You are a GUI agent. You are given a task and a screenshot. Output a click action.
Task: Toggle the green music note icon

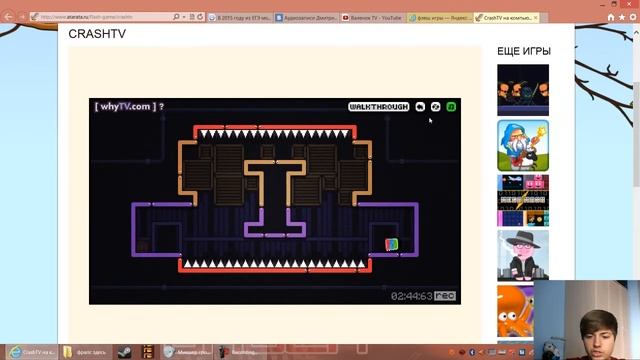[x=451, y=107]
